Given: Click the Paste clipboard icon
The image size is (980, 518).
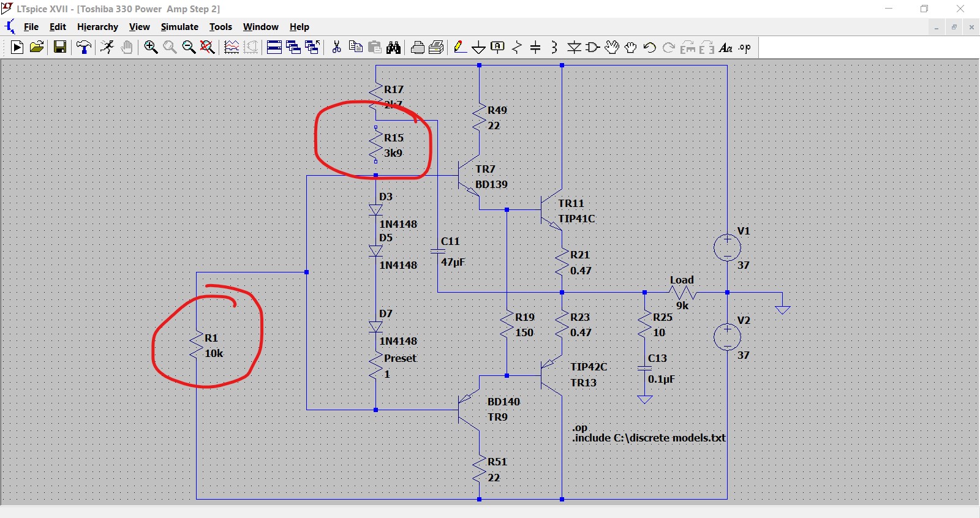Looking at the screenshot, I should tap(375, 47).
